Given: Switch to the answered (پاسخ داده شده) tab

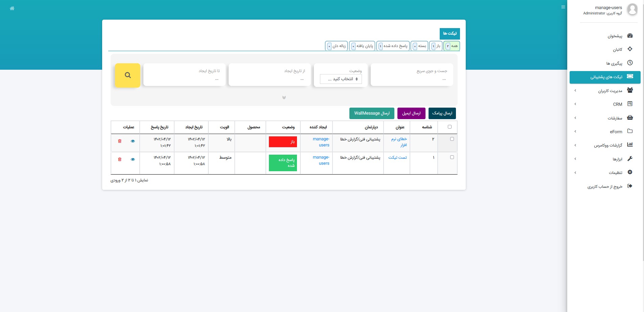Looking at the screenshot, I should click(393, 46).
